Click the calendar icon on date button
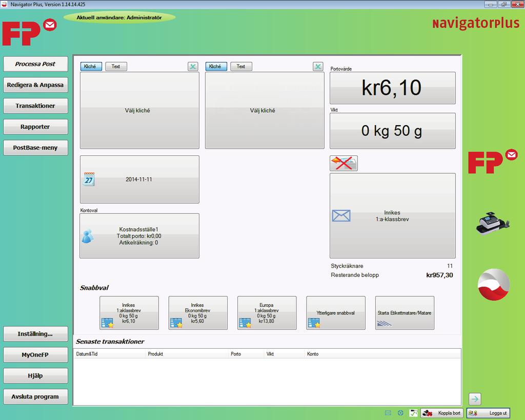Screen dimensions: 525x420 [89, 179]
